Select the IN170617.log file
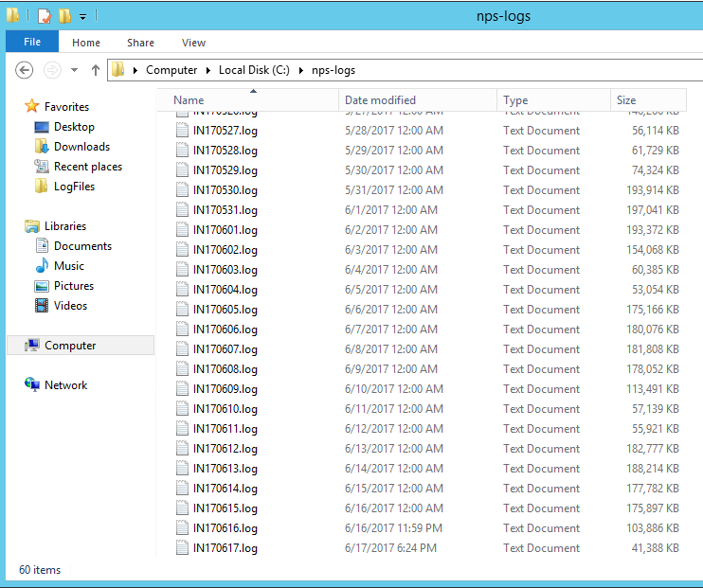703x588 pixels. tap(225, 548)
